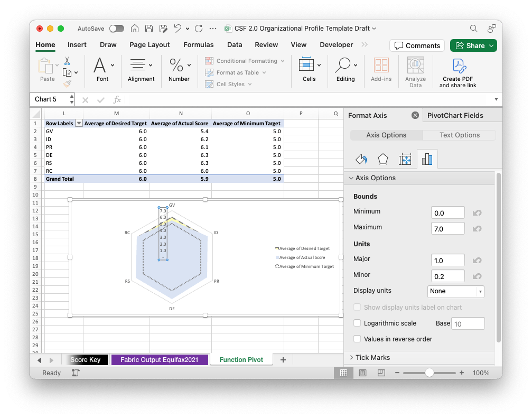The image size is (532, 418).
Task: Switch to Fabric Output Equifax2021 sheet
Action: click(160, 360)
